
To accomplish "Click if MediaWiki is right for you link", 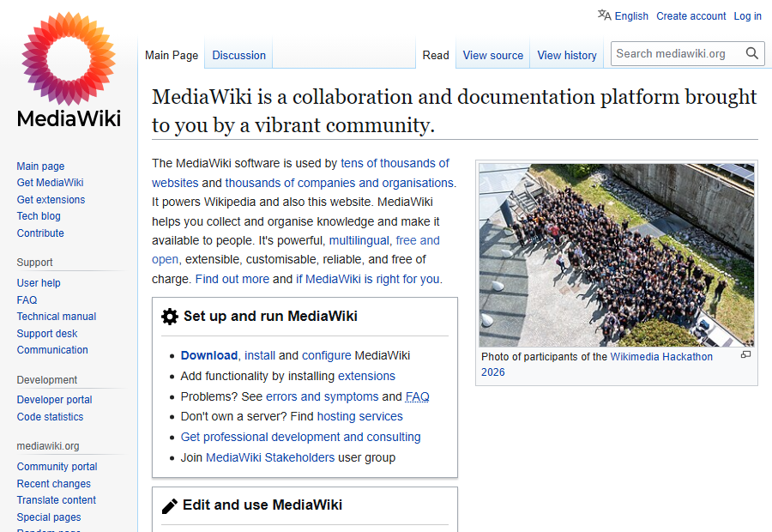I will coord(367,279).
